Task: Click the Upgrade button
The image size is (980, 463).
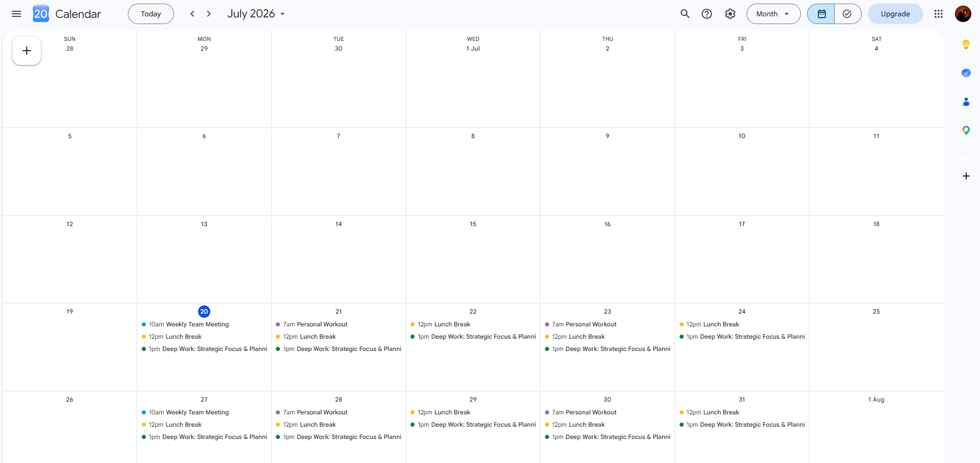Action: click(x=895, y=14)
